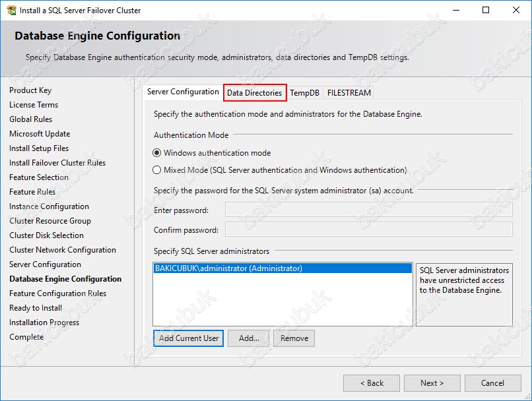
Task: Click Microsoft Update step in sidebar
Action: click(x=40, y=134)
